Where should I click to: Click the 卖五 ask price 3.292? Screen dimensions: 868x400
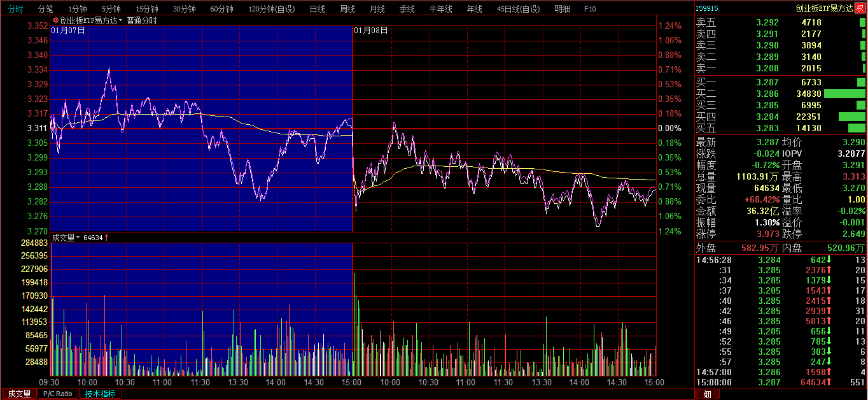(x=767, y=22)
